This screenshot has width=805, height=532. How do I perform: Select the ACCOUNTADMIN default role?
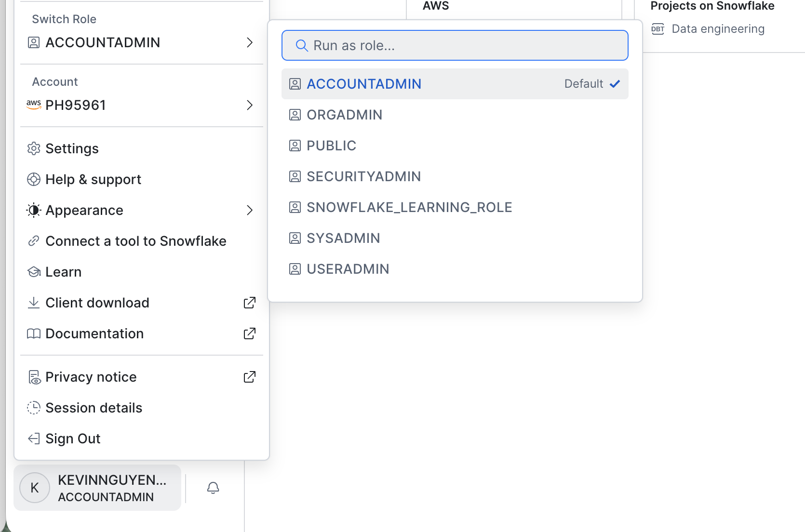(x=455, y=84)
